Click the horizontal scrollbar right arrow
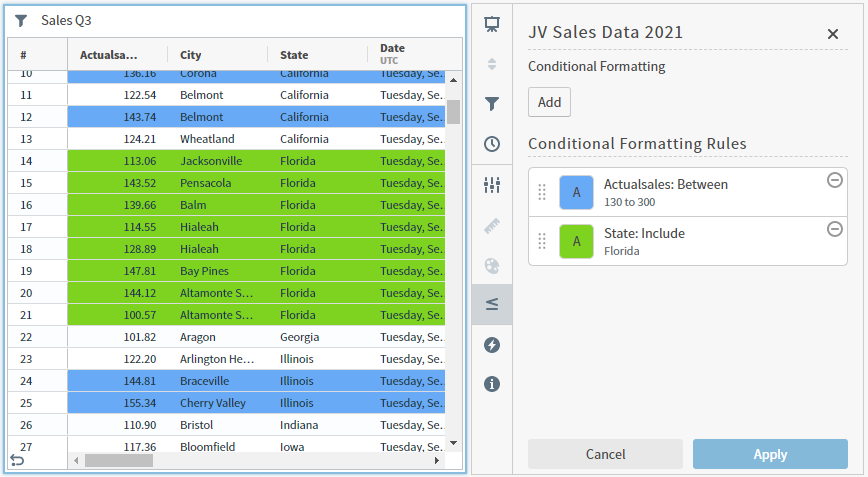Image resolution: width=868 pixels, height=477 pixels. 437,460
